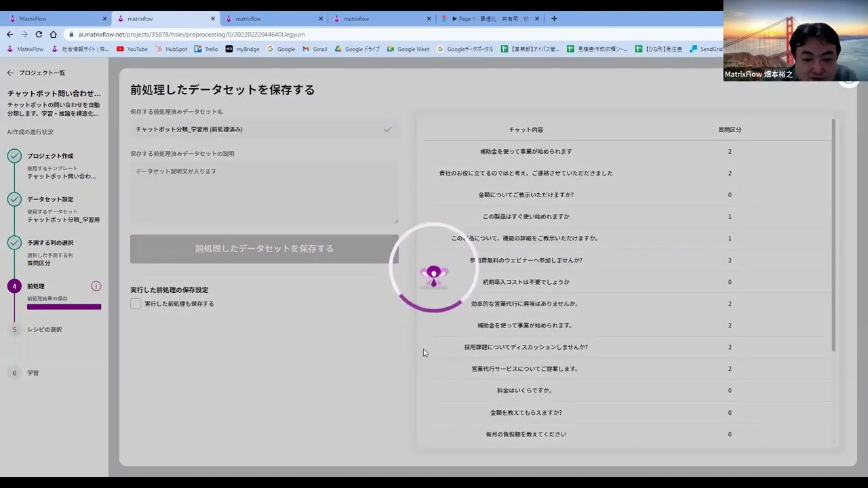This screenshot has width=868, height=488.
Task: Select 予測する列の選択 step in sidebar
Action: tap(50, 243)
